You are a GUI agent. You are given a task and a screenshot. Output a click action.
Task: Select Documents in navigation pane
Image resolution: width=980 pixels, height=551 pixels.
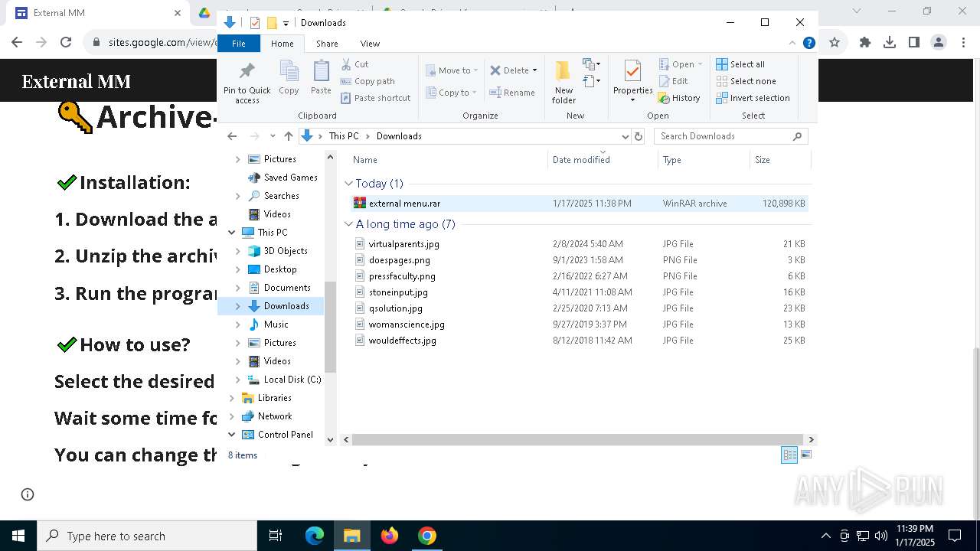[x=279, y=288]
